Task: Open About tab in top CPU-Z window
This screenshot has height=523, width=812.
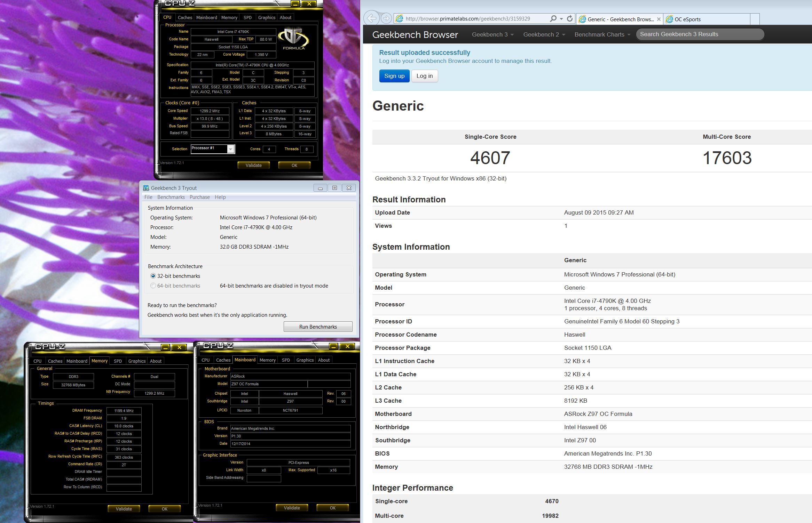Action: tap(285, 17)
